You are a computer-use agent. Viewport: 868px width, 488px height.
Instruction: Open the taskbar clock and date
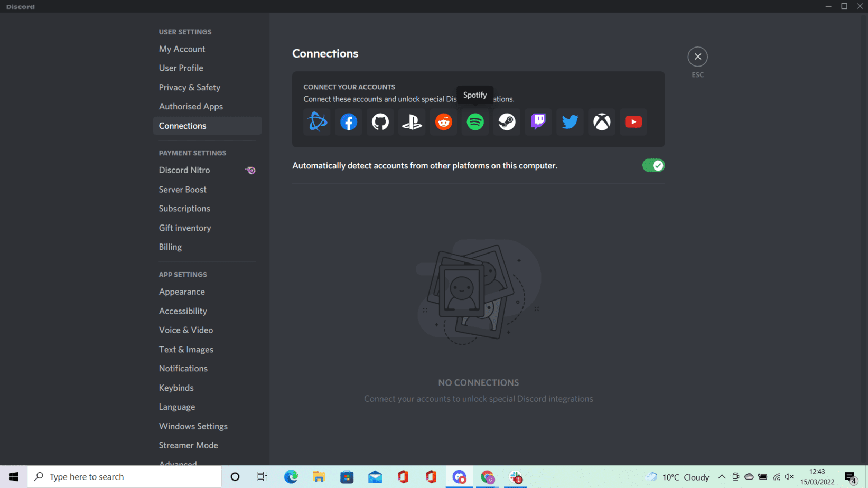[x=817, y=477]
